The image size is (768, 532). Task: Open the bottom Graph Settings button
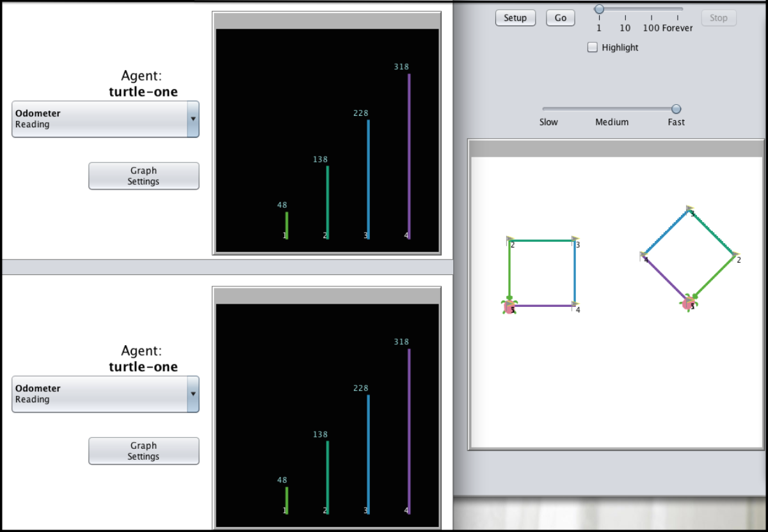tap(144, 451)
